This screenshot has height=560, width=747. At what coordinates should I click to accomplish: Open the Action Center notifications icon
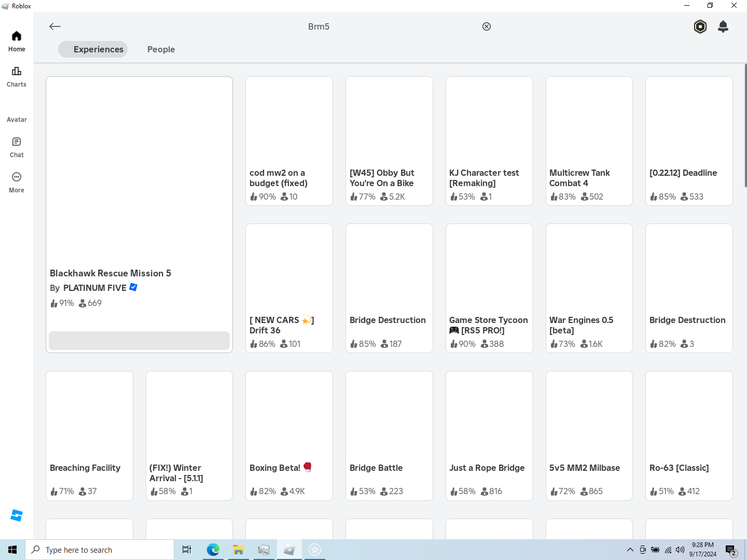(731, 550)
